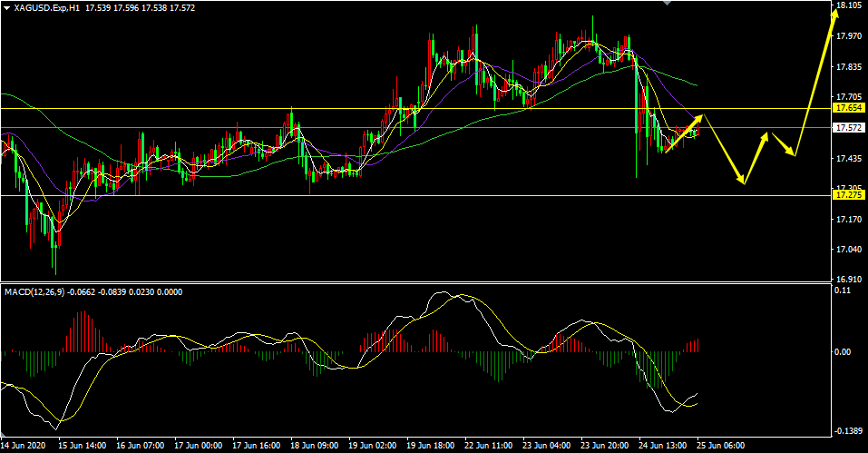The width and height of the screenshot is (868, 453).
Task: Click the 19 Jun 18:00 time label
Action: click(x=431, y=445)
